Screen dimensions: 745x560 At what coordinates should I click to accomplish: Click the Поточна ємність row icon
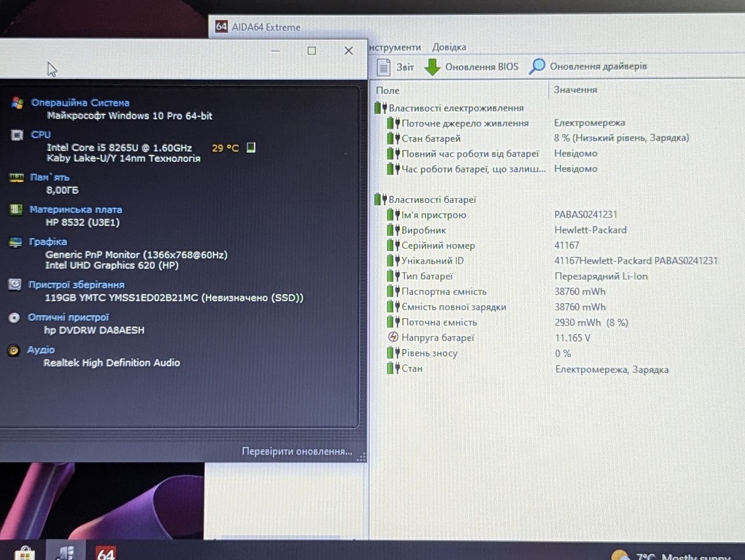(393, 322)
